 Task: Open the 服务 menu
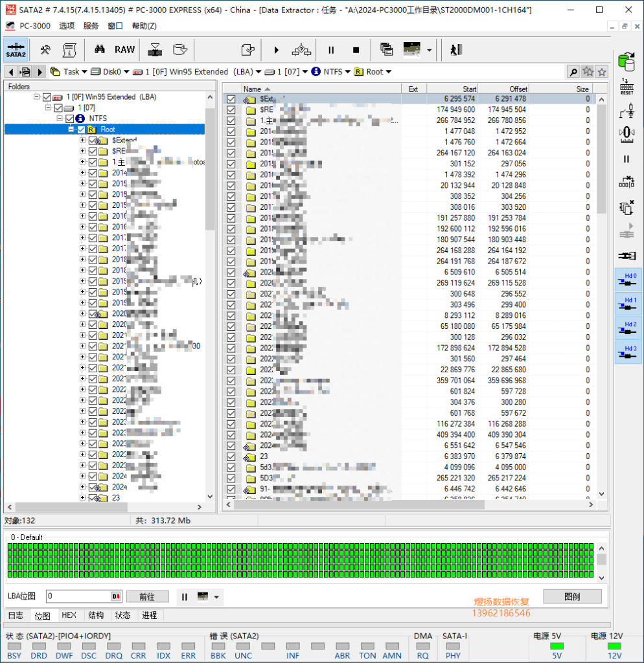pyautogui.click(x=91, y=26)
